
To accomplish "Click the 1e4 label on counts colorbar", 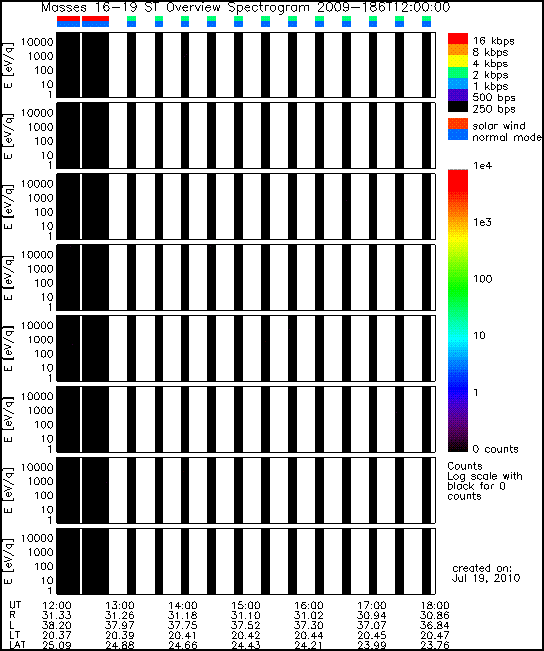I will tap(482, 166).
